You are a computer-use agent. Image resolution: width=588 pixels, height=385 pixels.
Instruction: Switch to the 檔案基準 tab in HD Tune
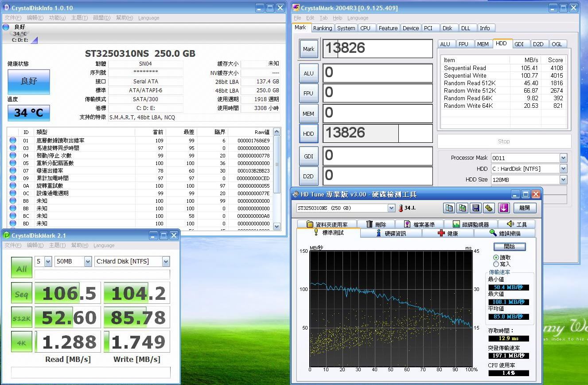(x=419, y=224)
